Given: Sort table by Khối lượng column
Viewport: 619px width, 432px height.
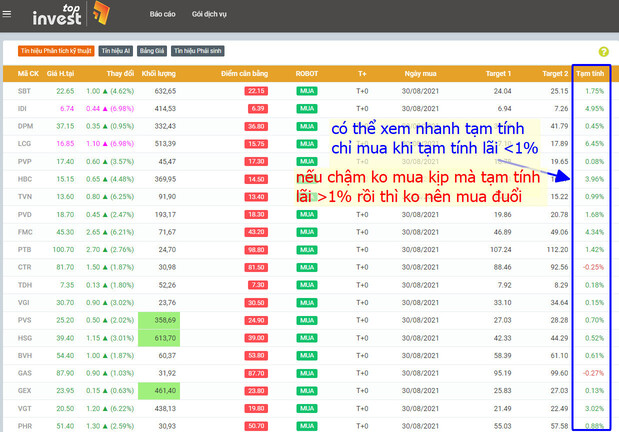Looking at the screenshot, I should 159,73.
